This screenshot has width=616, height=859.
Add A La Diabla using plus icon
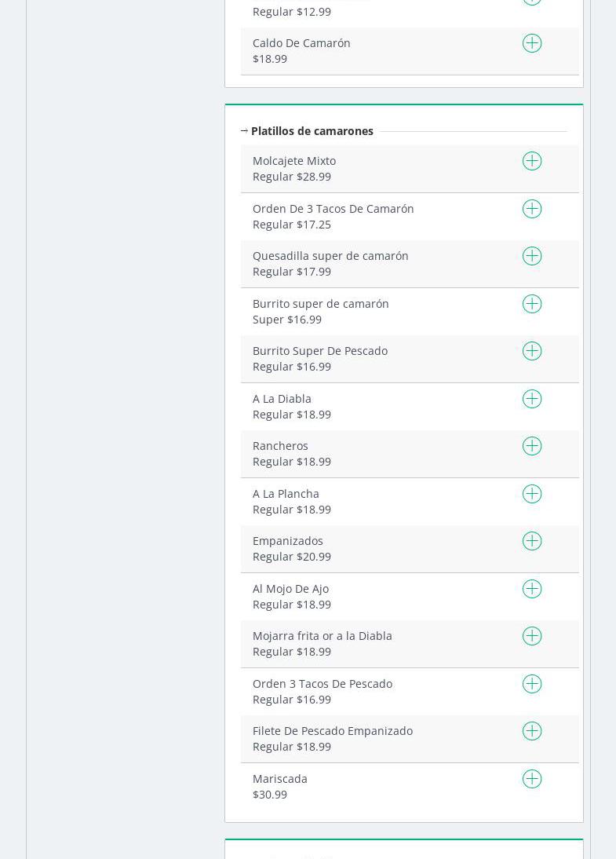tap(532, 399)
